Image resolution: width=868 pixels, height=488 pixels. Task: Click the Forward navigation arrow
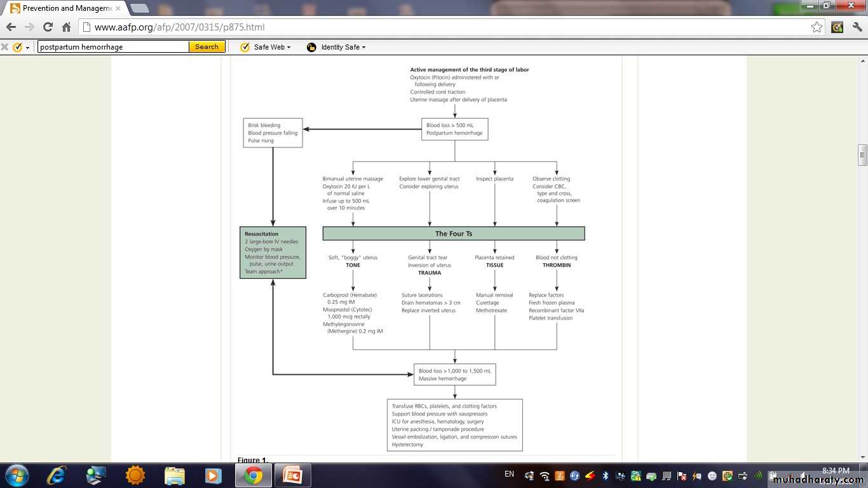29,27
